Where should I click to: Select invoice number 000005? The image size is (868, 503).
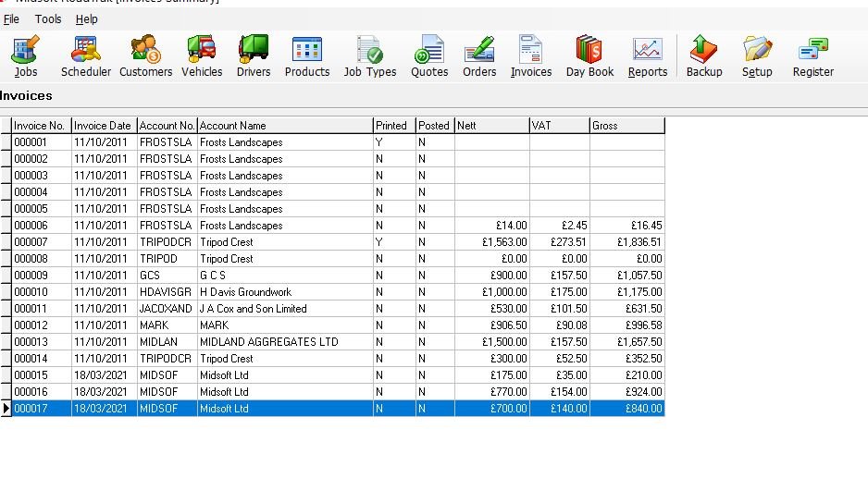pos(42,209)
